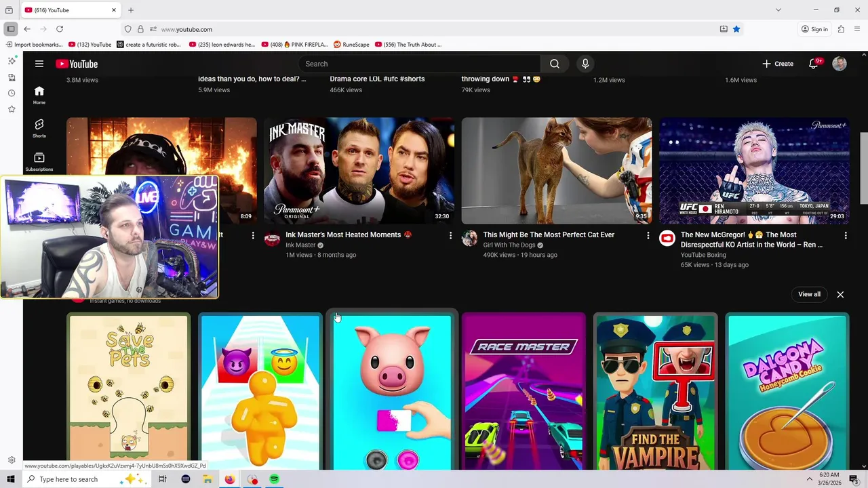Open Firefox application hamburger menu
Viewport: 868px width, 488px height.
[x=858, y=29]
